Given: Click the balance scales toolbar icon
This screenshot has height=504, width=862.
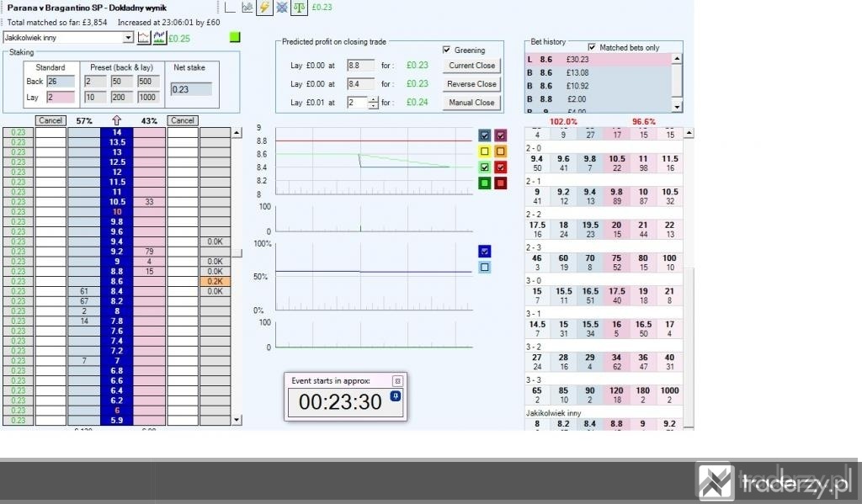Looking at the screenshot, I should coord(299,7).
